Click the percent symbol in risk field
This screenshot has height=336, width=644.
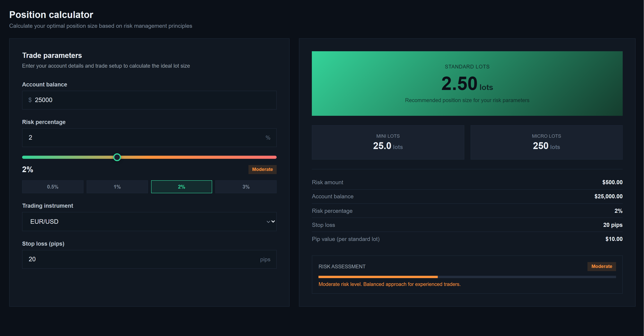[x=268, y=137]
